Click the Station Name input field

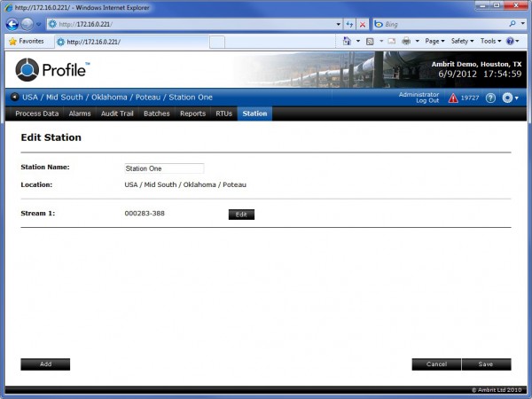tap(164, 168)
